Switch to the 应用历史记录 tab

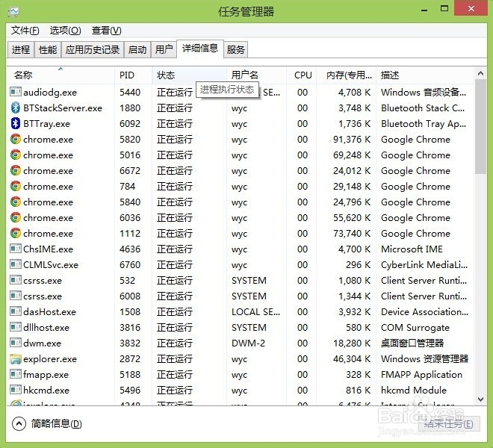93,50
